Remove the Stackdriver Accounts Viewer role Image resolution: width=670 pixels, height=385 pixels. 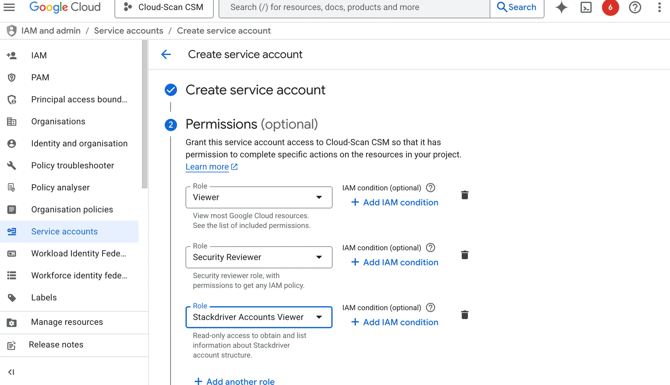(x=465, y=315)
